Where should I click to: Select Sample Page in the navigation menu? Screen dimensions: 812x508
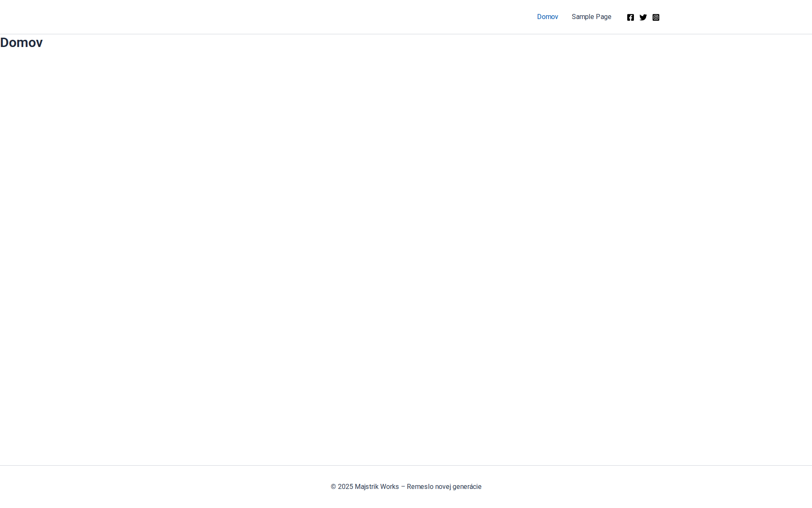coord(591,17)
